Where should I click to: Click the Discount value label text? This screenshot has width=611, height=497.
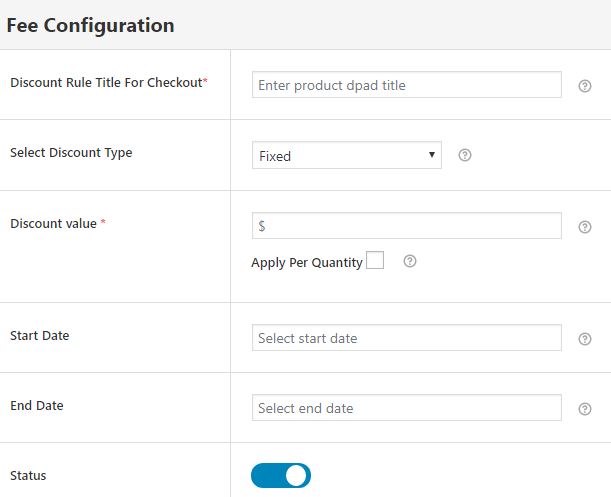pos(53,224)
